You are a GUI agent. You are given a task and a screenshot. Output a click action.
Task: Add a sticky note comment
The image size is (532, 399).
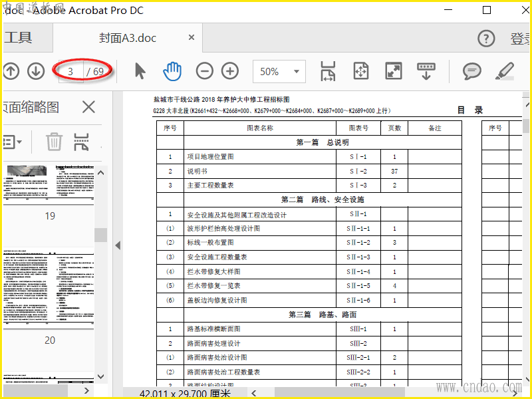click(x=471, y=71)
